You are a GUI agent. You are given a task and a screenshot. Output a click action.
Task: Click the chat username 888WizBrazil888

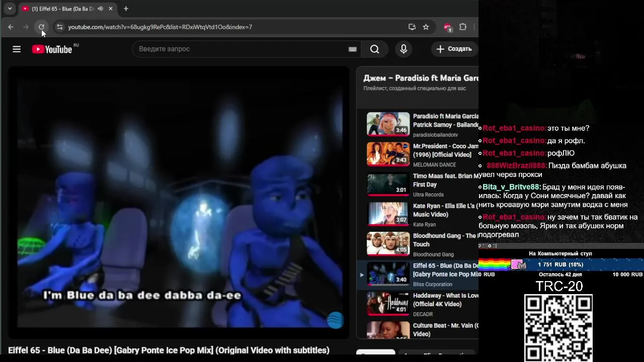point(517,165)
